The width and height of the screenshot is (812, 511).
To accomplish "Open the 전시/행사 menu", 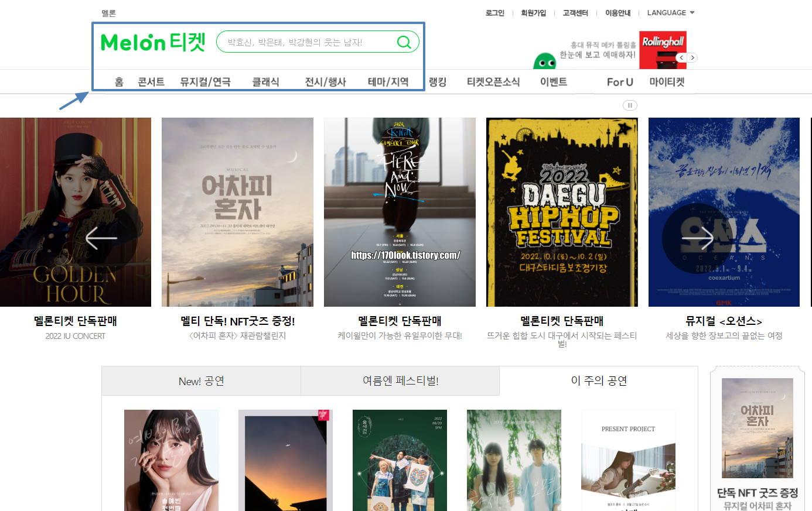I will [325, 82].
